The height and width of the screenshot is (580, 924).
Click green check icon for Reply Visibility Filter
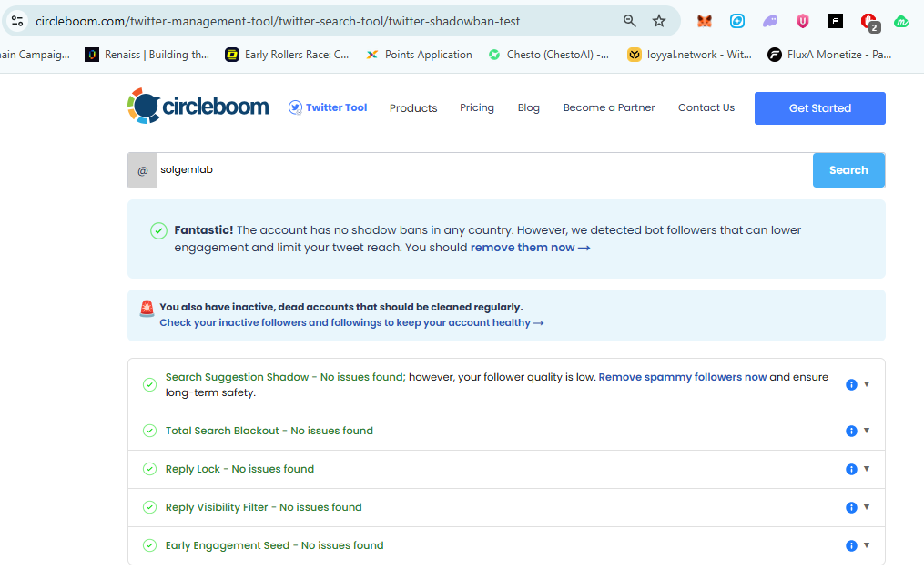pos(149,507)
